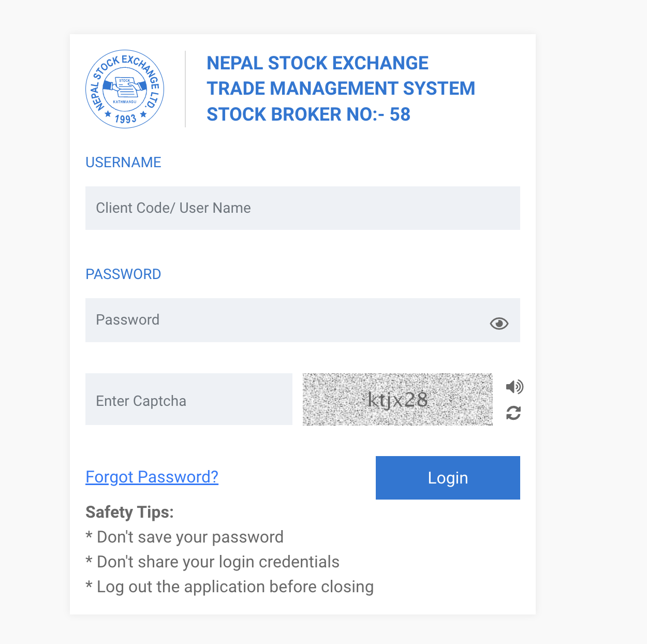Click into the Password input field
647x644 pixels.
click(285, 320)
